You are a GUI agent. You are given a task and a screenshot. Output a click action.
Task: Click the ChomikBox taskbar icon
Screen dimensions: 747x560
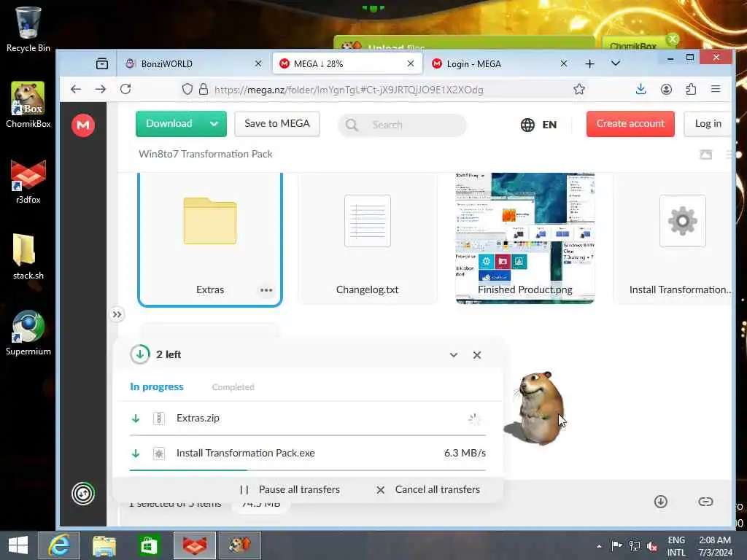(x=239, y=545)
